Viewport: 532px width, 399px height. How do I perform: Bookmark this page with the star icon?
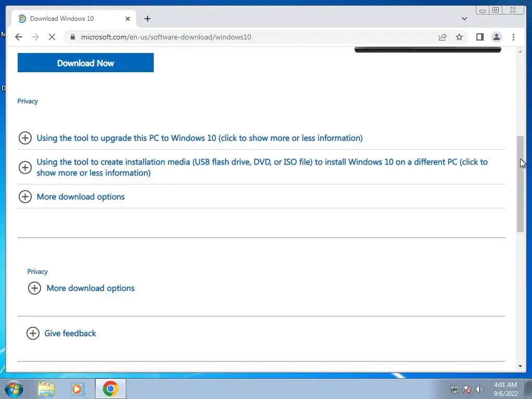(459, 37)
